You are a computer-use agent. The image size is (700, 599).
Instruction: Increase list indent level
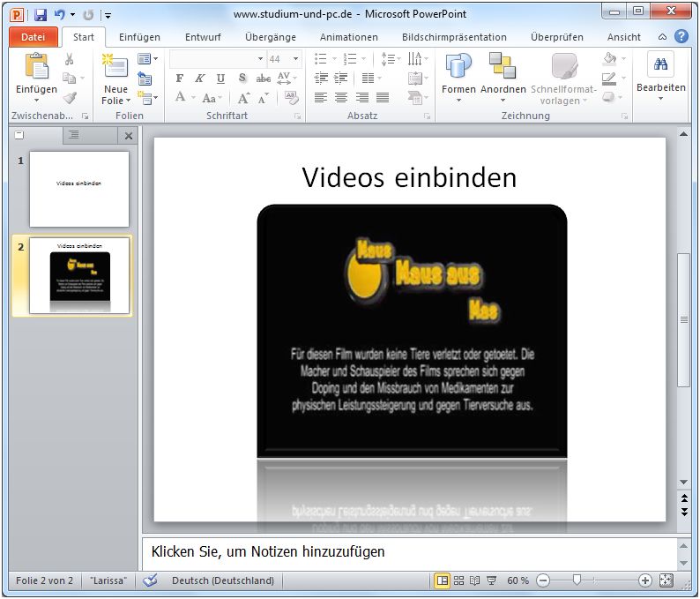340,79
